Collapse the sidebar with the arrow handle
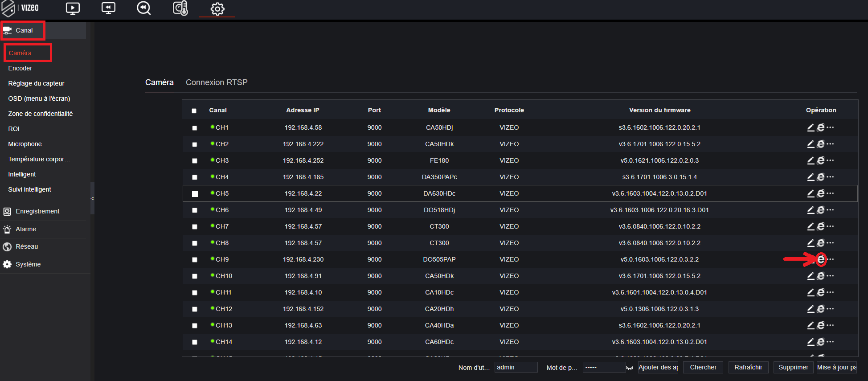Image resolution: width=868 pixels, height=381 pixels. (92, 198)
